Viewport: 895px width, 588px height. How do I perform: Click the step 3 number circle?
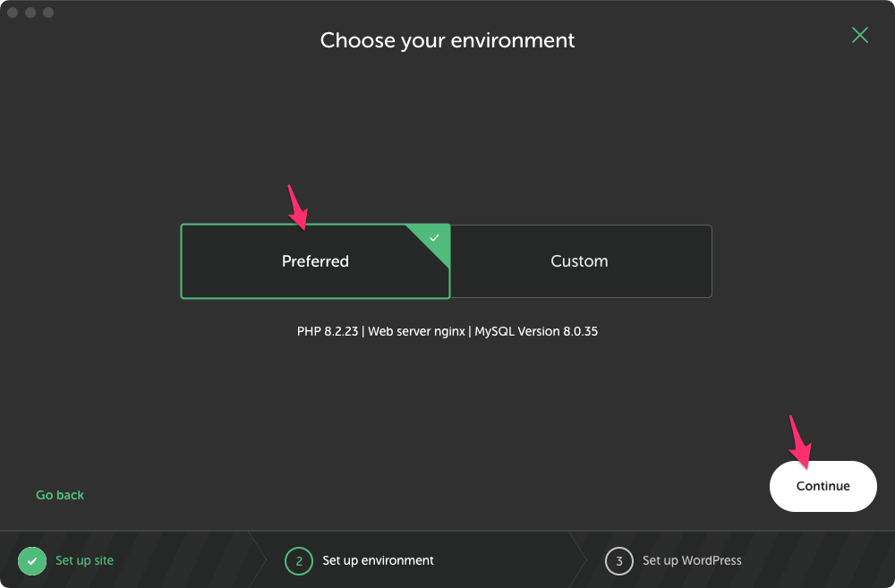click(x=619, y=560)
